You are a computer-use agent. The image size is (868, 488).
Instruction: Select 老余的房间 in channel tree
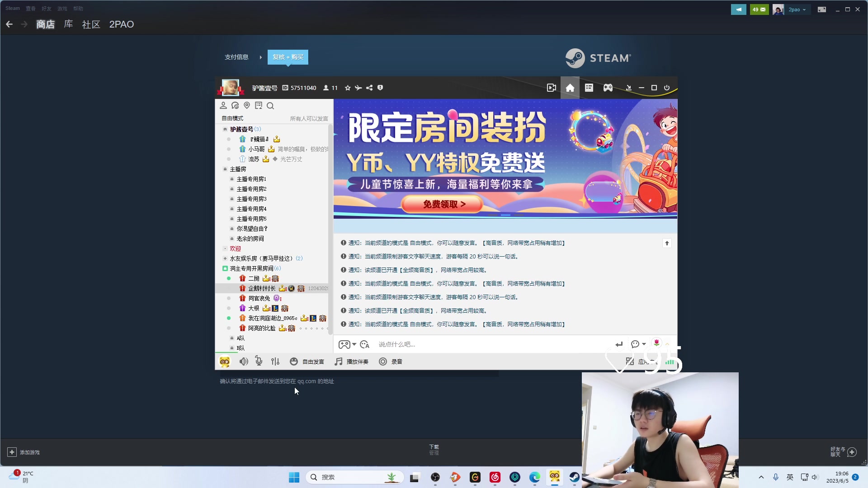pyautogui.click(x=250, y=239)
